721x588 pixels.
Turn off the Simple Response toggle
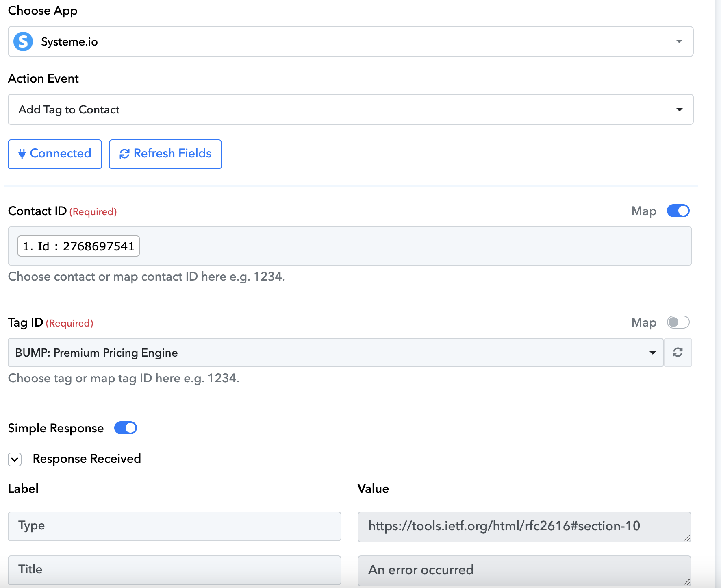pyautogui.click(x=126, y=428)
